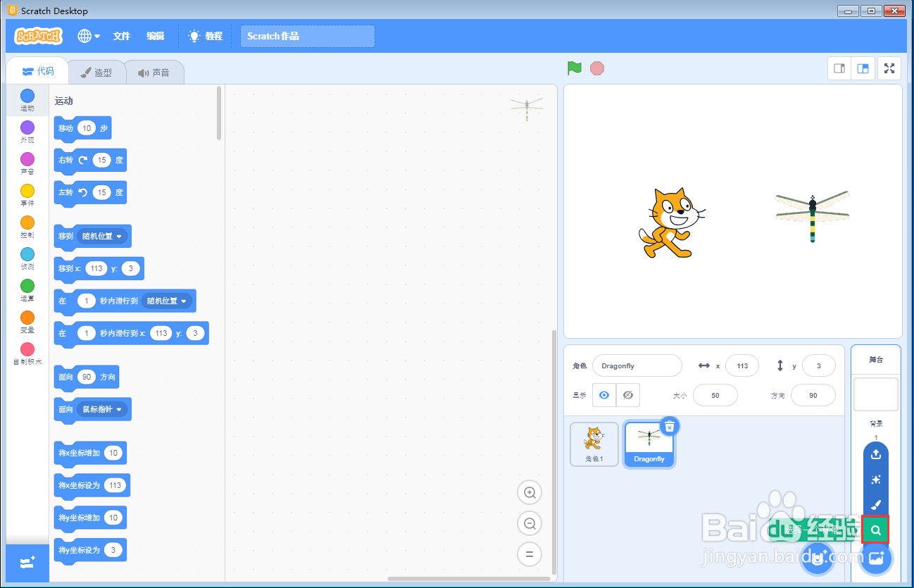914x588 pixels.
Task: Click the red stop sign button
Action: click(x=597, y=68)
